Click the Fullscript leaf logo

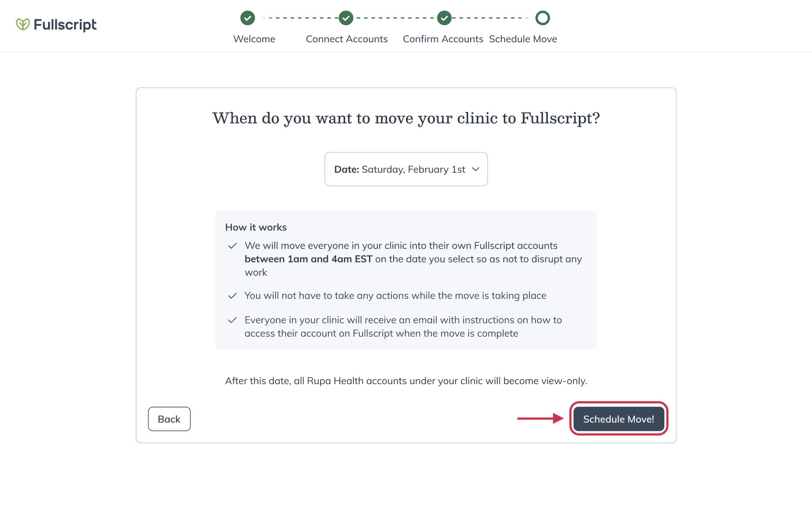pos(22,24)
